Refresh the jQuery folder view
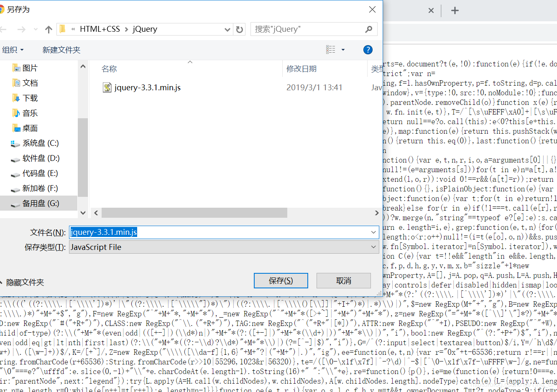Image resolution: width=557 pixels, height=392 pixels. pyautogui.click(x=240, y=29)
